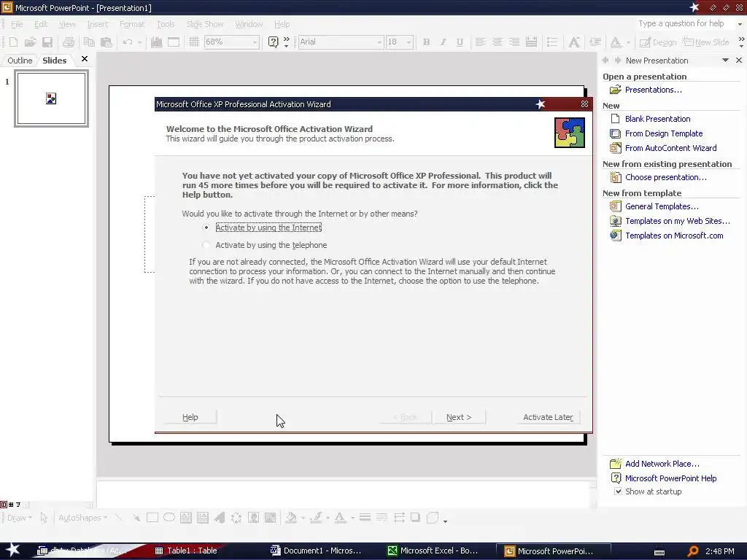Click the Type a question for help field
This screenshot has width=747, height=560.
click(x=684, y=23)
